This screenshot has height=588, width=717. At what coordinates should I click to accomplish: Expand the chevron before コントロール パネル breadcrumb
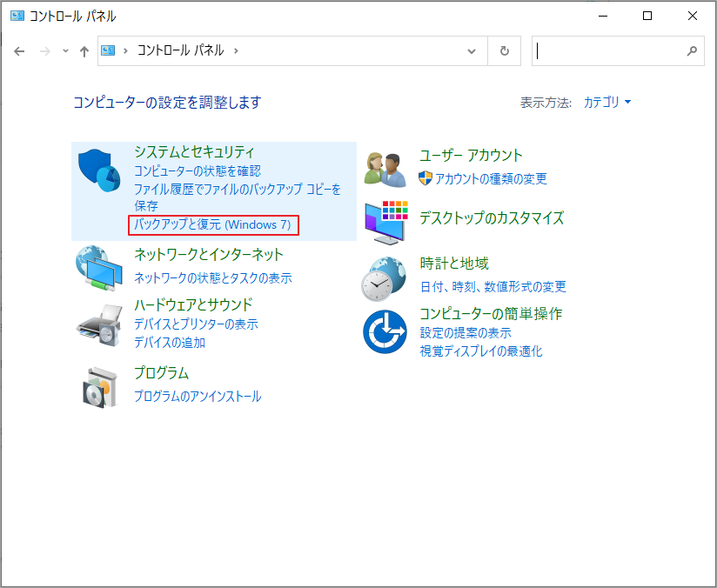pos(125,50)
